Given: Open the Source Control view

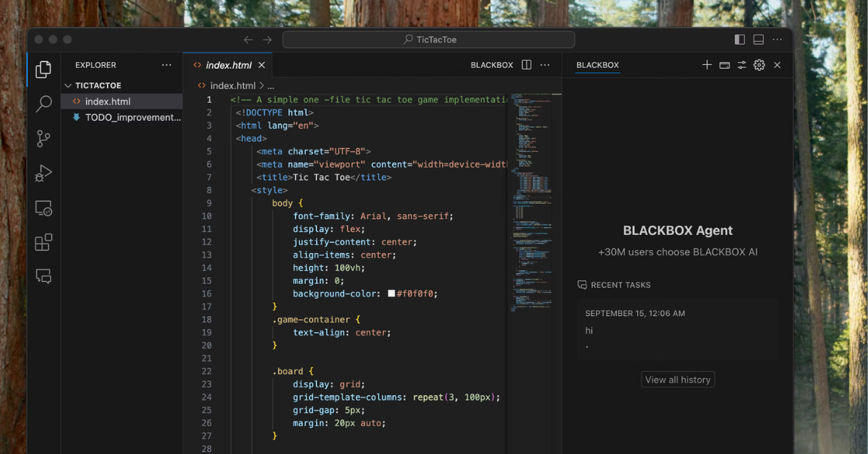Looking at the screenshot, I should (x=43, y=139).
